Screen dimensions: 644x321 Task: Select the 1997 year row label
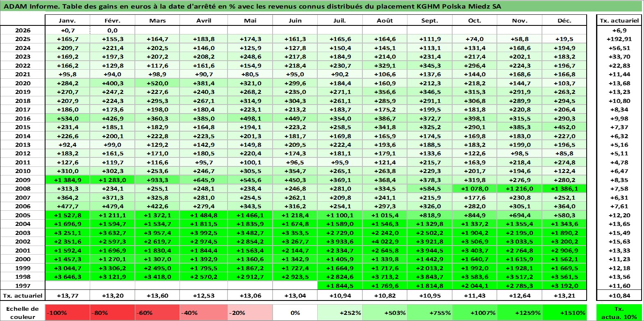click(x=23, y=286)
